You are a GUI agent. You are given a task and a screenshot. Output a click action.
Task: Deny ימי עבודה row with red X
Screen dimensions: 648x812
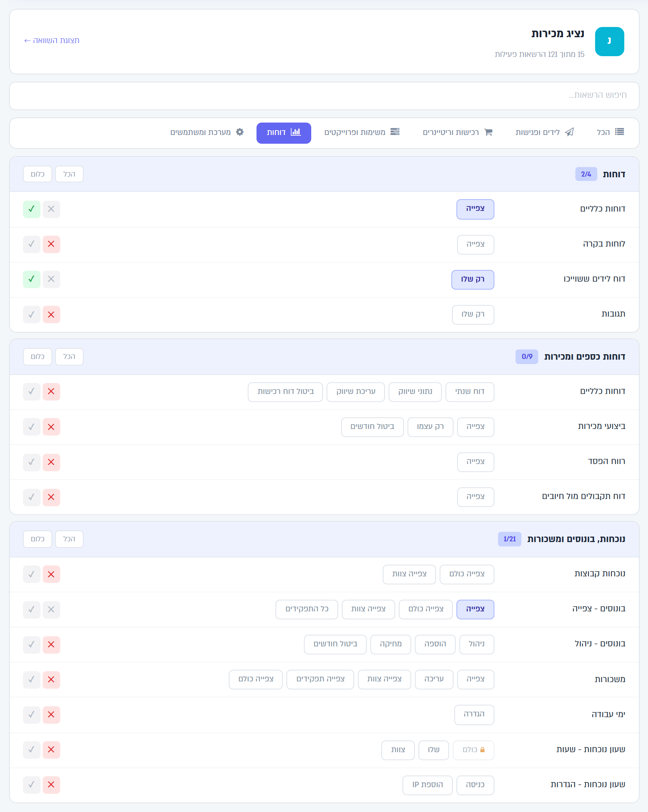coord(51,715)
